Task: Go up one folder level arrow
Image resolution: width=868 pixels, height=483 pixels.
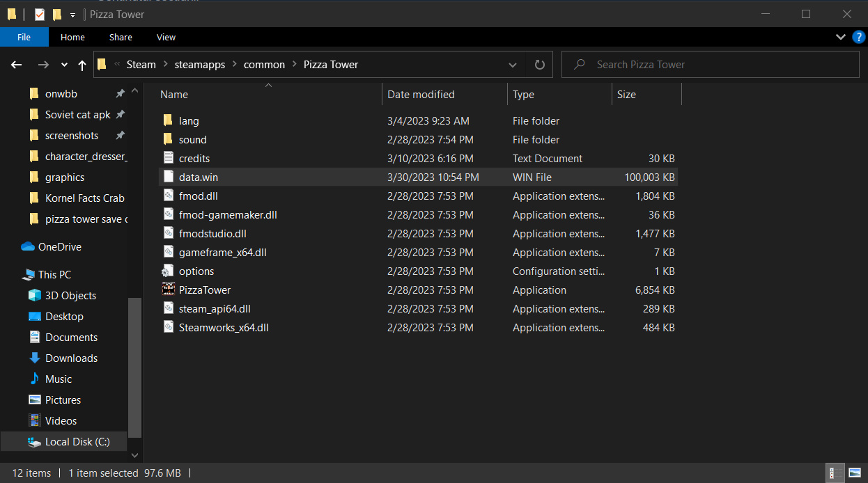Action: click(82, 65)
